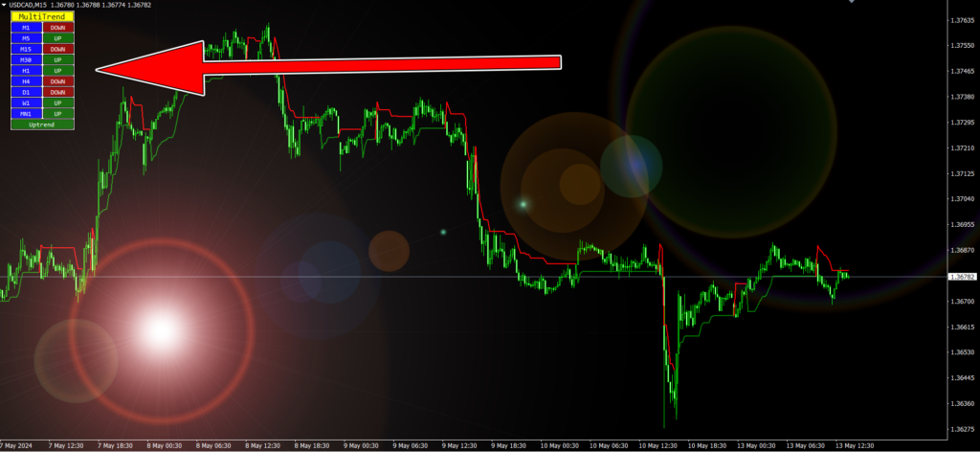
Task: Select the M15 timeframe cell
Action: (26, 49)
